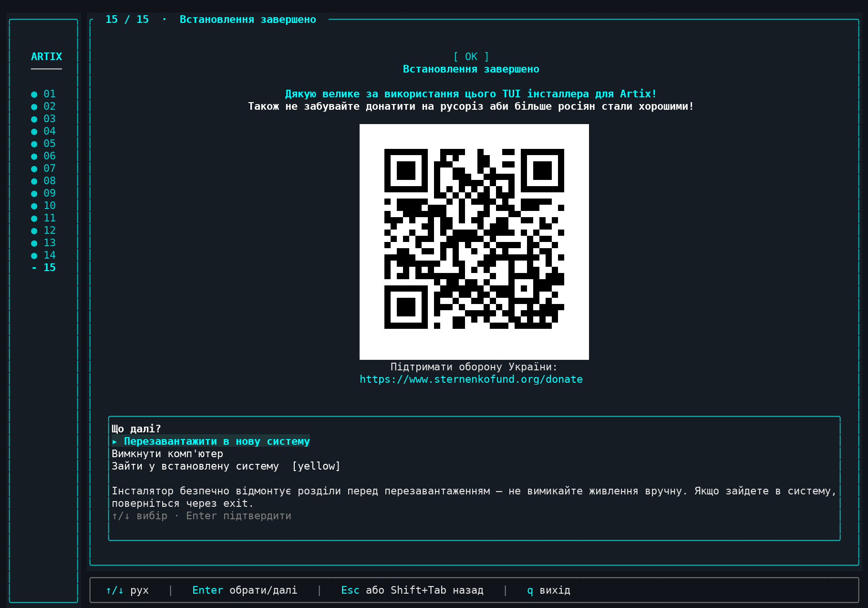Click the donation QR code image
The image size is (868, 608).
[x=474, y=241]
